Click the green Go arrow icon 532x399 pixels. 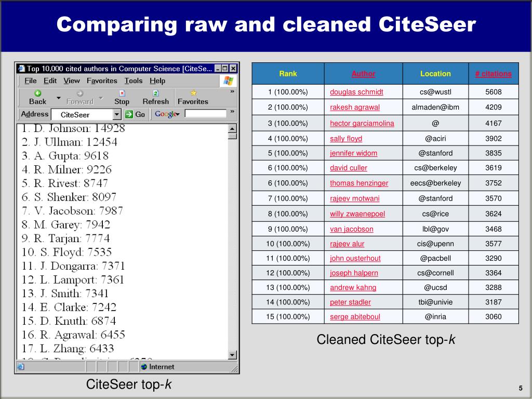[x=129, y=114]
